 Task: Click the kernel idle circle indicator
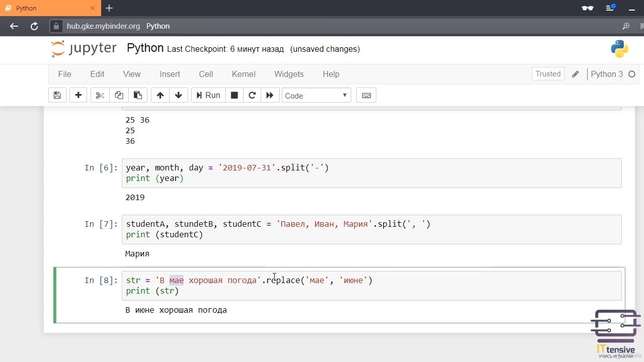632,74
